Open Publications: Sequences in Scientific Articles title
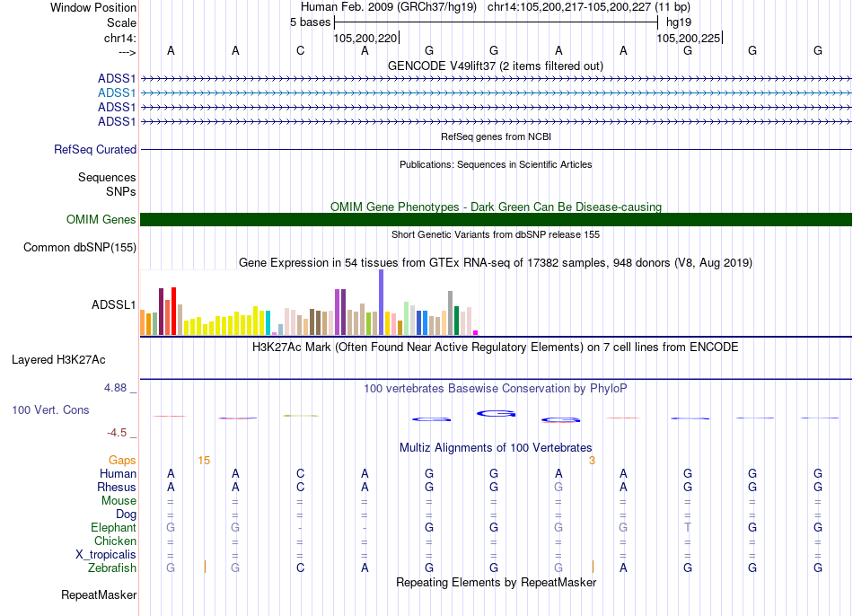 496,164
